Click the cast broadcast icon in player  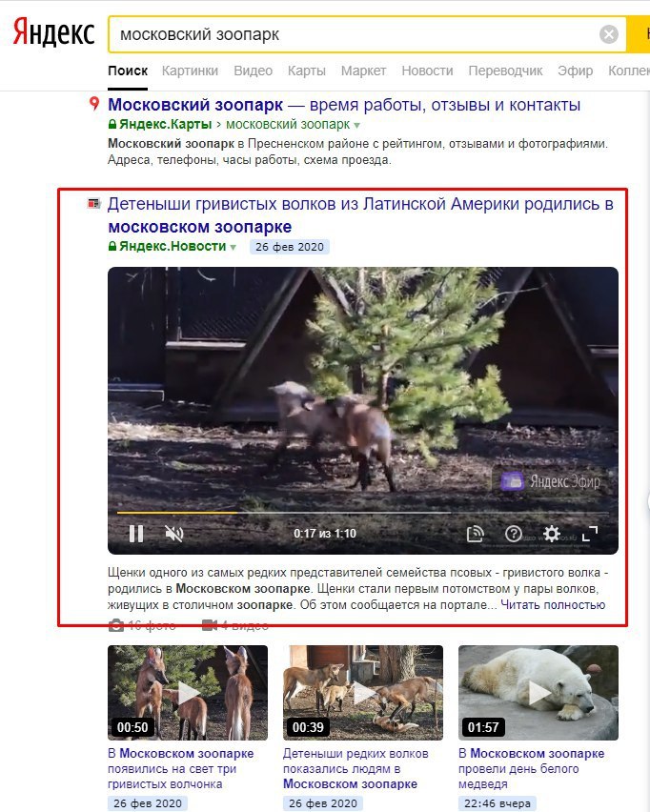[x=475, y=534]
